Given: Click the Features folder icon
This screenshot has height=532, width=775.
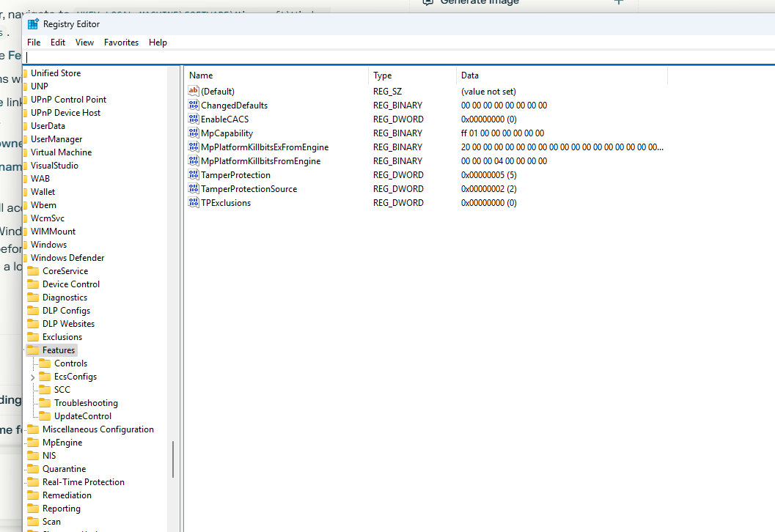Looking at the screenshot, I should pos(33,350).
